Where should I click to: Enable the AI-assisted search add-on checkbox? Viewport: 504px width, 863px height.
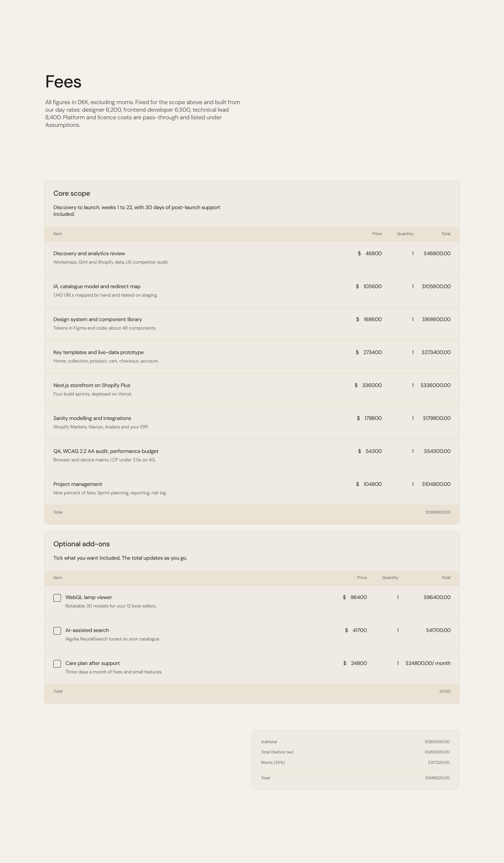57,631
